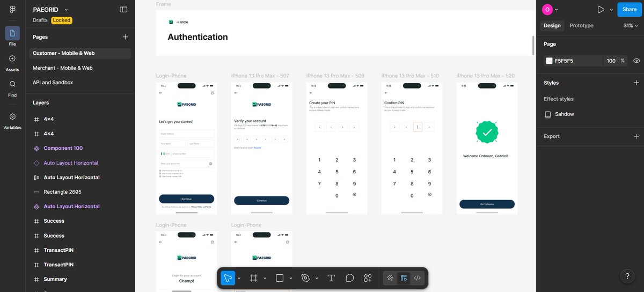The height and width of the screenshot is (292, 644).
Task: Click Go To Home button in mockup
Action: pyautogui.click(x=487, y=205)
